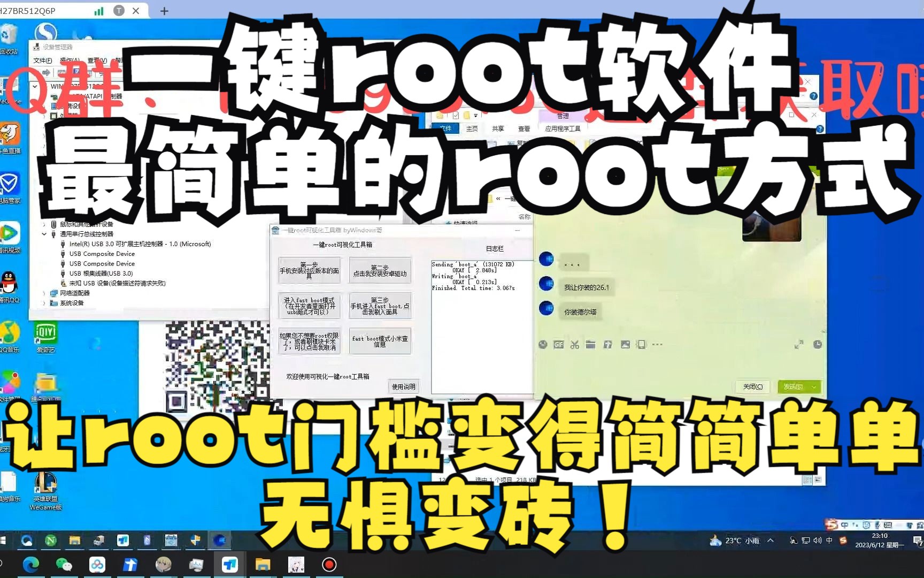Collapse 通用串行总线控制器 tree node
Screen dimensions: 924x578
coord(44,234)
